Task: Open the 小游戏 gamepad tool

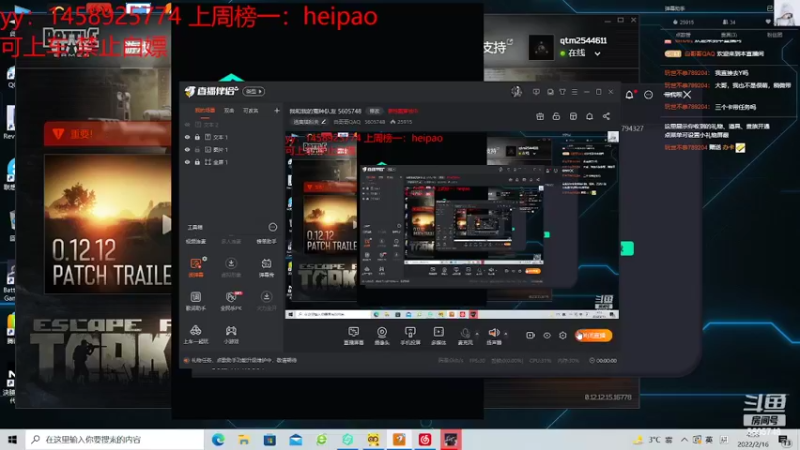Action: (231, 334)
